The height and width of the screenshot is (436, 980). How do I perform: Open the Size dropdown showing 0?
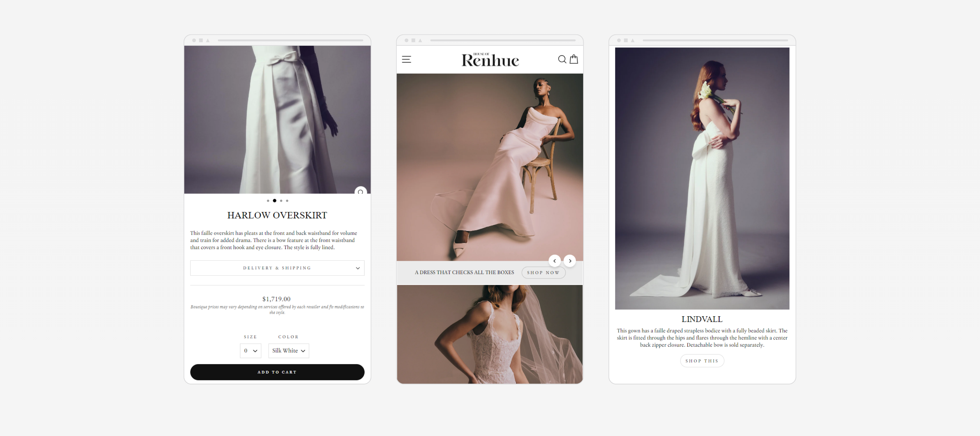[x=250, y=351]
